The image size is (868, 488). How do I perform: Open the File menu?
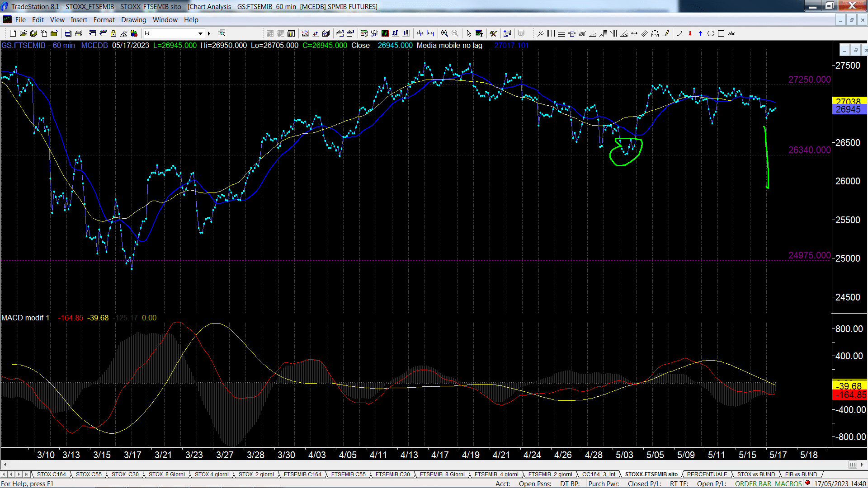20,19
